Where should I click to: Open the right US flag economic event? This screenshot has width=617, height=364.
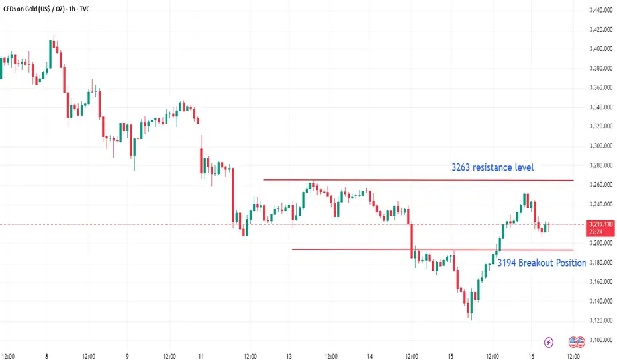[x=581, y=342]
